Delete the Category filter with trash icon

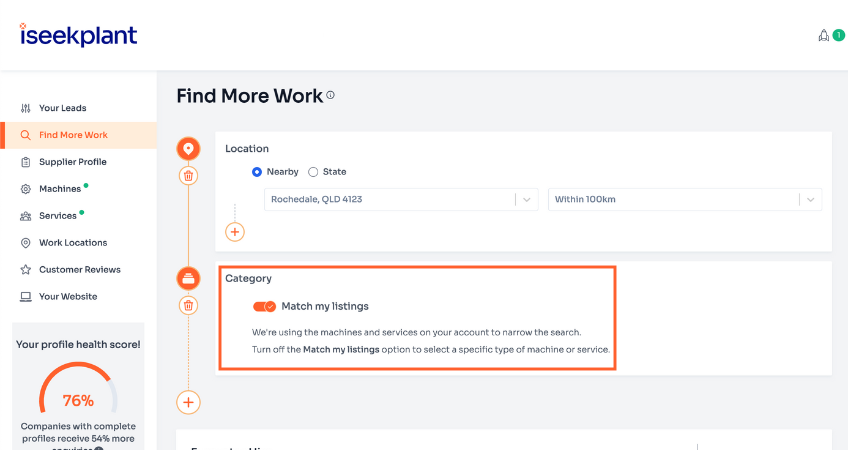tap(188, 305)
